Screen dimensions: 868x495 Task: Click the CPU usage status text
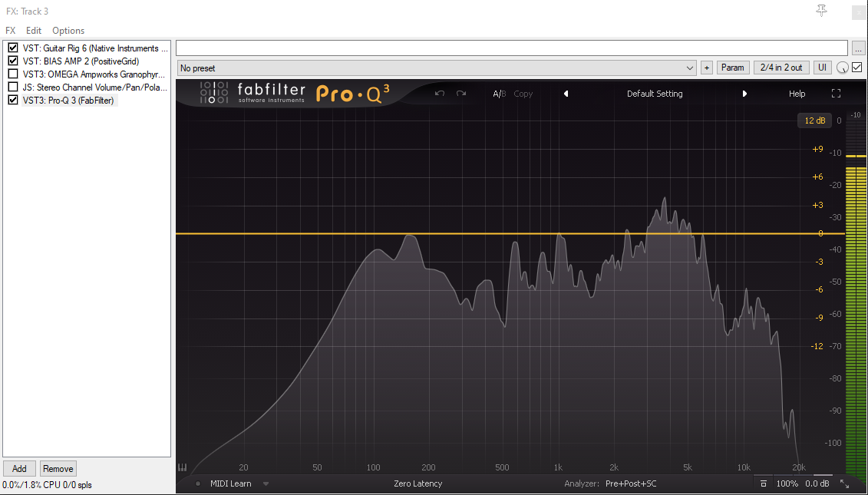47,485
